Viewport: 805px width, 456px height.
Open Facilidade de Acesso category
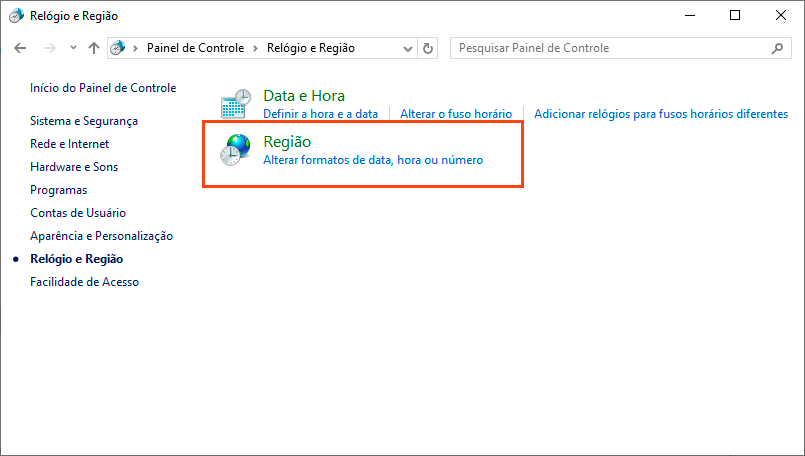coord(85,282)
